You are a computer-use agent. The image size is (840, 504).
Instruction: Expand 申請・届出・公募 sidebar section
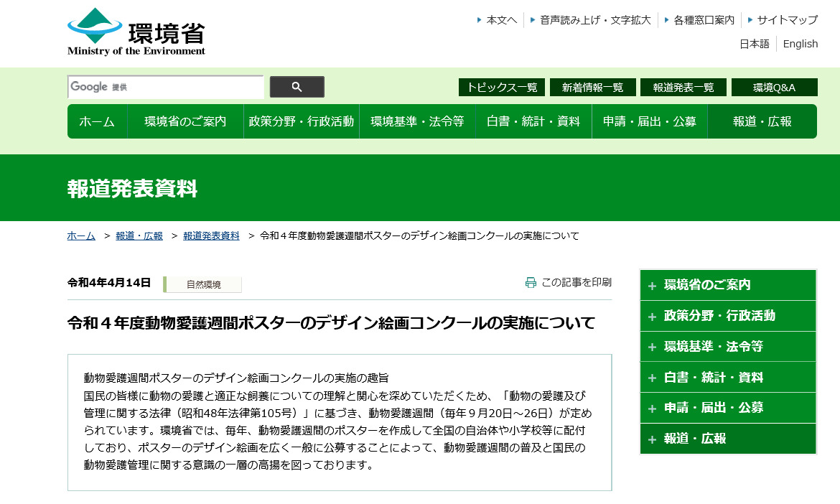(727, 408)
